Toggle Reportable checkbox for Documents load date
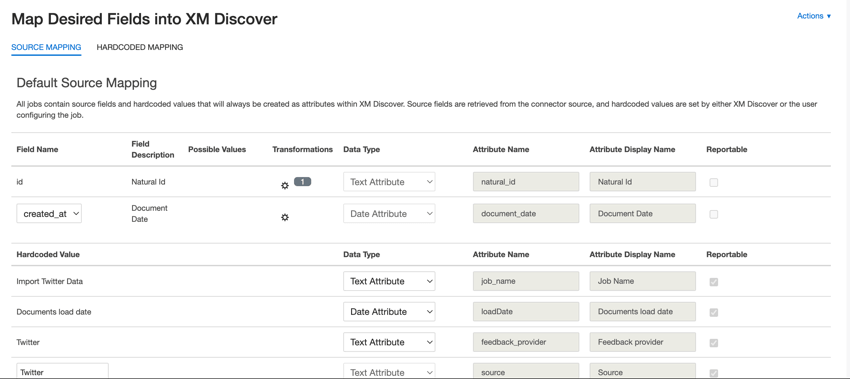Viewport: 850px width, 379px height. click(x=713, y=312)
